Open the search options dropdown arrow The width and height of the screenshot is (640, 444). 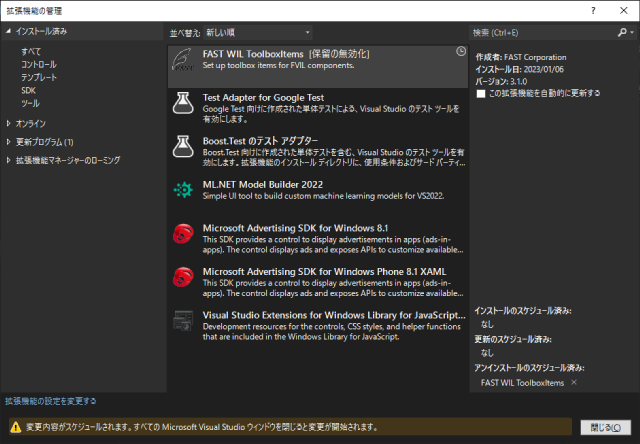(632, 32)
